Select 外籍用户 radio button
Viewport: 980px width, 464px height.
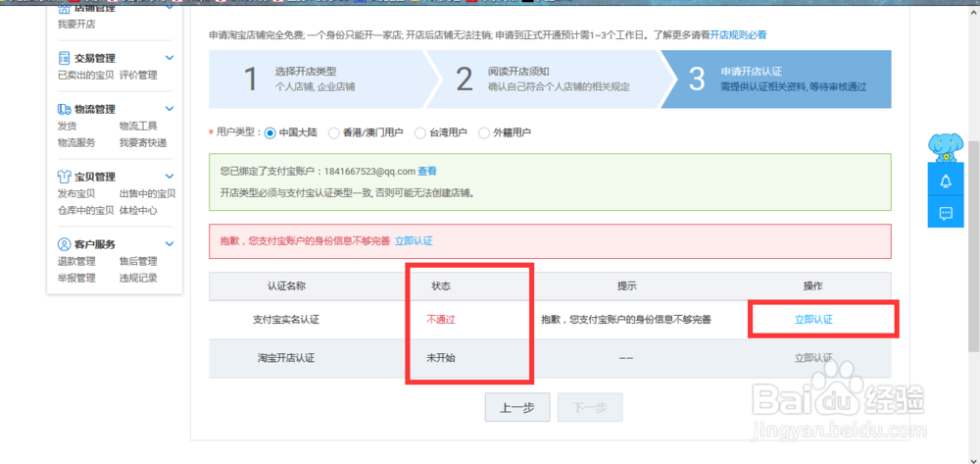click(484, 132)
